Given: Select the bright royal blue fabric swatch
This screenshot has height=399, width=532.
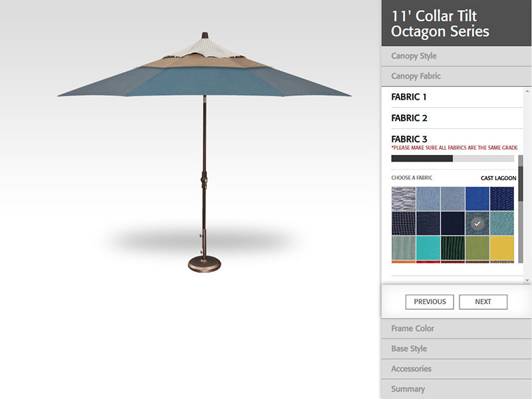Looking at the screenshot, I should (477, 199).
